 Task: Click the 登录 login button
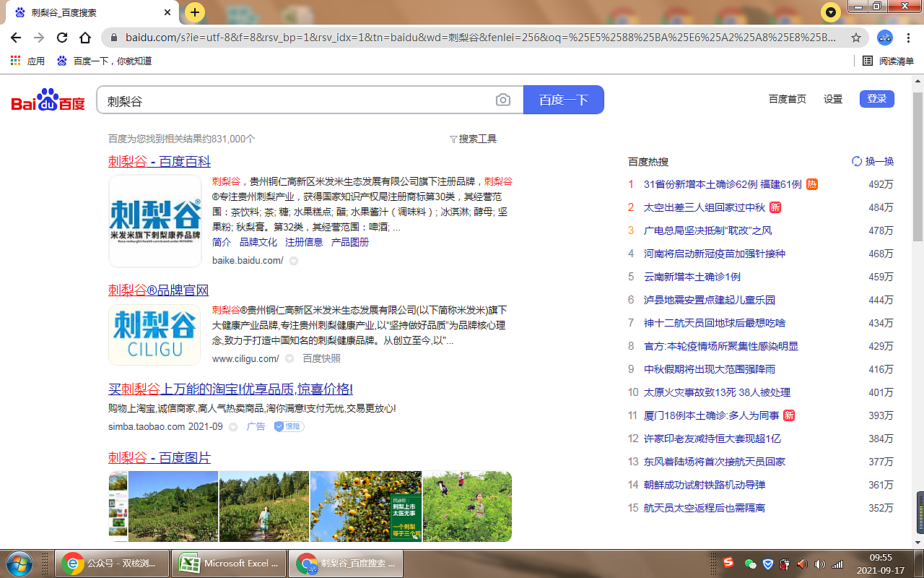(877, 99)
